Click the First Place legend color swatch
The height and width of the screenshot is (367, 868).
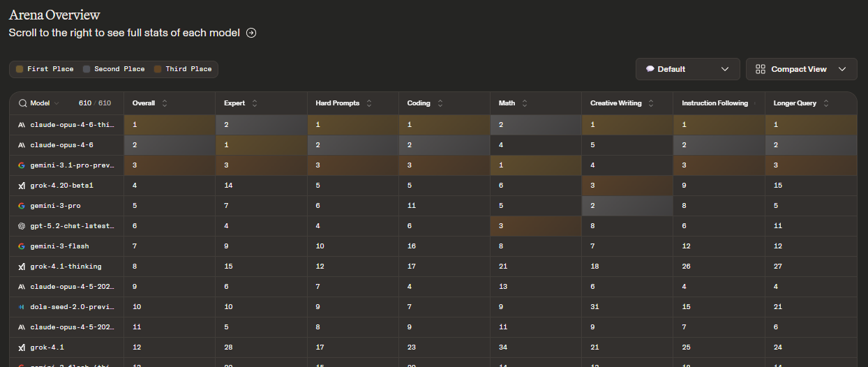coord(20,69)
